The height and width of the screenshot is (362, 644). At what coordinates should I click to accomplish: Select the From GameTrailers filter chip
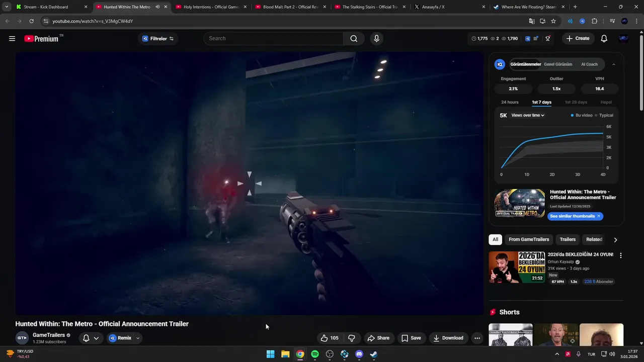(529, 239)
